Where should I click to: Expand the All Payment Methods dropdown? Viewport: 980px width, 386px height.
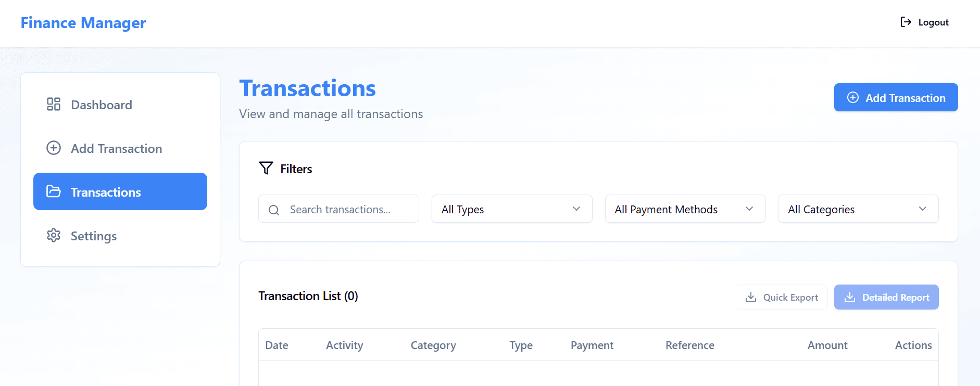point(685,209)
